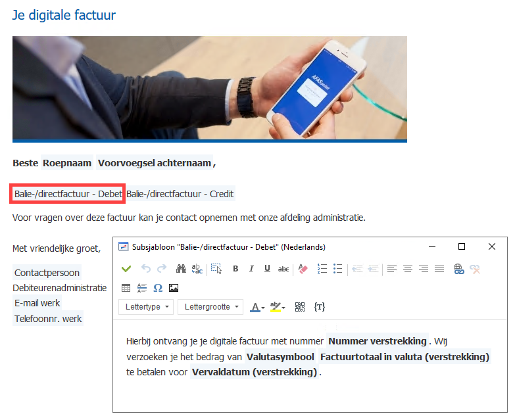Open the Lettergrootte size dropdown

point(210,307)
